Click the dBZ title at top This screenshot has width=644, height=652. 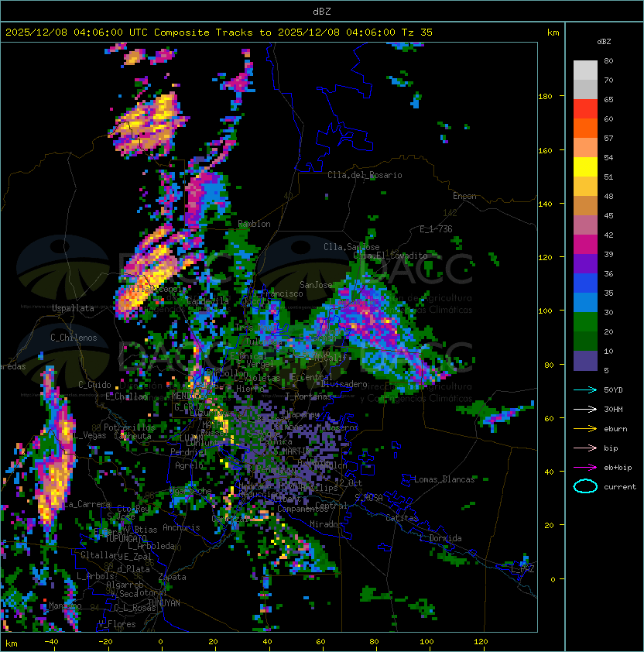pos(321,11)
